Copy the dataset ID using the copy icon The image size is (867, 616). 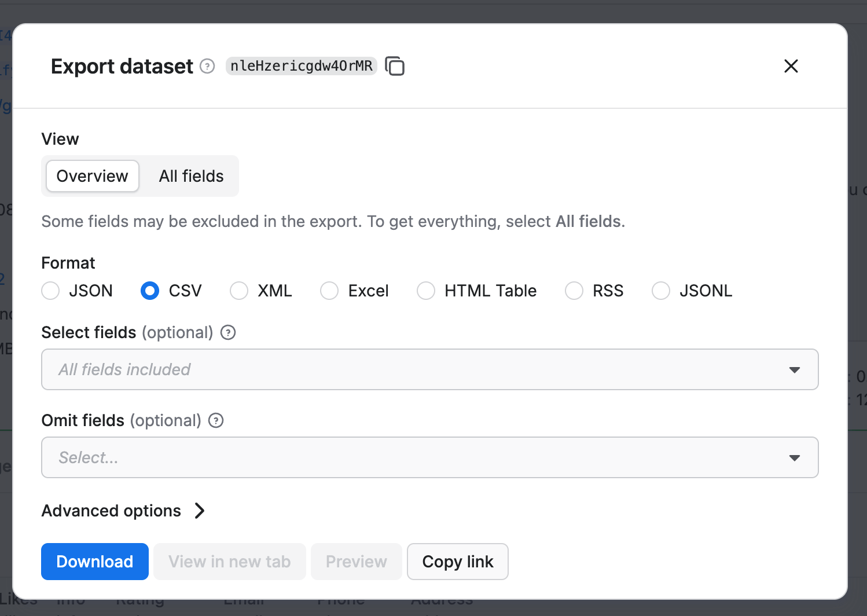[395, 66]
